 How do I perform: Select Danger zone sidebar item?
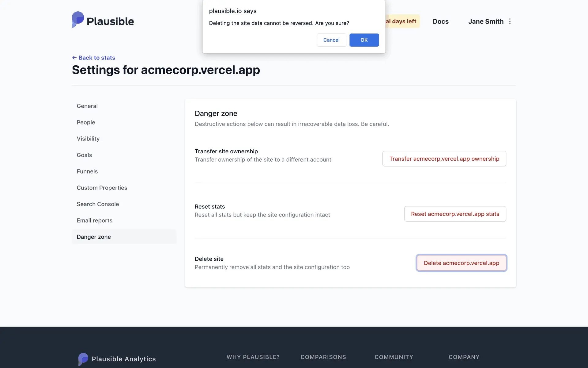point(94,237)
